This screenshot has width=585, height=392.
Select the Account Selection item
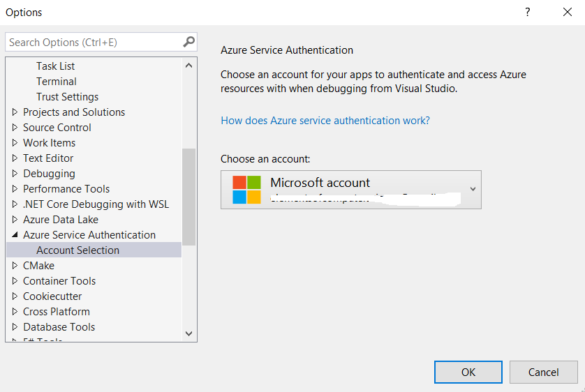point(94,250)
